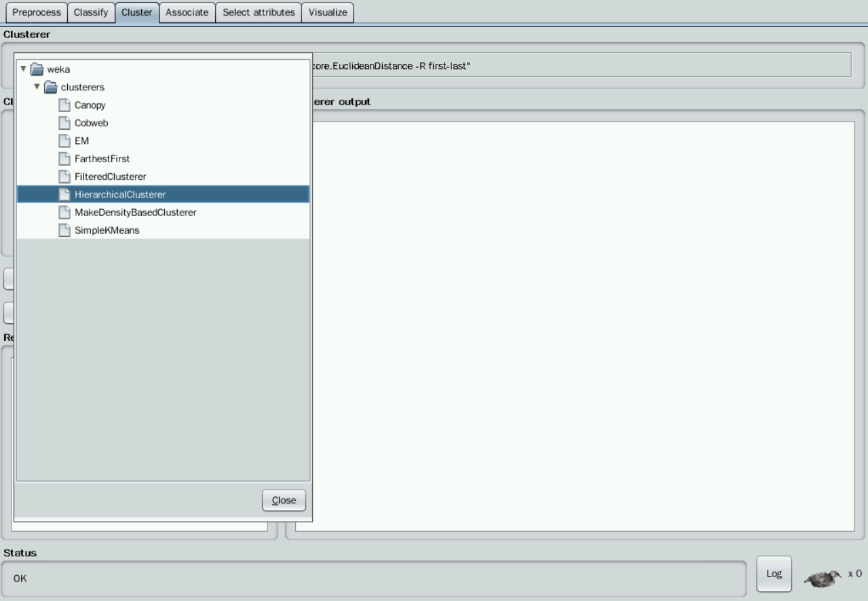Image resolution: width=868 pixels, height=601 pixels.
Task: Open the Log window
Action: 774,574
